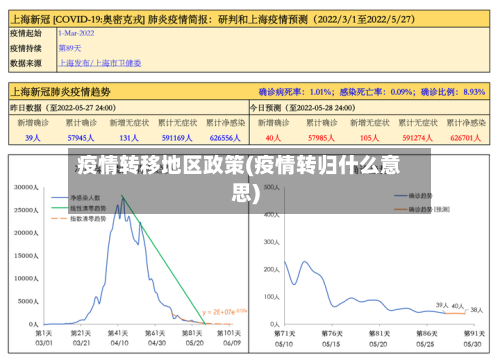
Task: Select the report title beginning 上海新冠 [COVID-19:奥密克戎]
Action: click(213, 19)
